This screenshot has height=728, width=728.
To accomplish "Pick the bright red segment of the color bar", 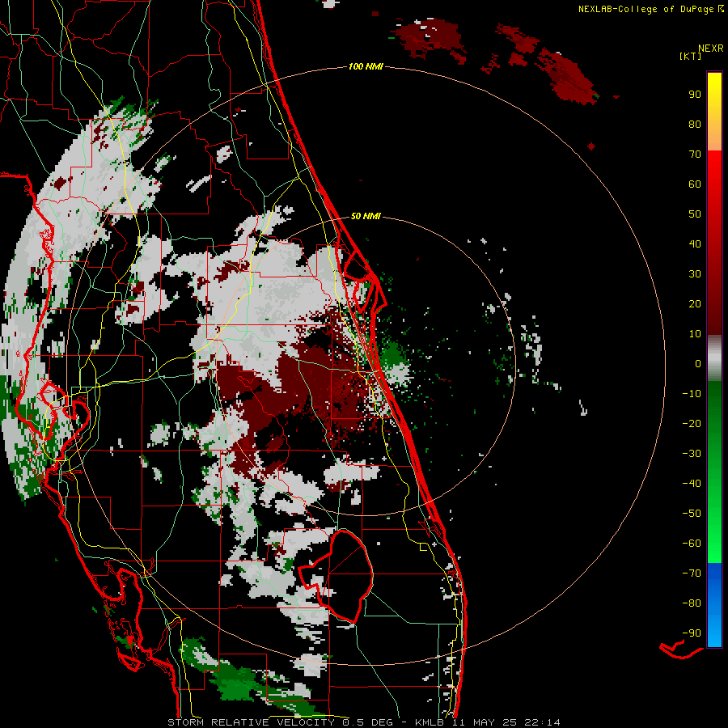I will pyautogui.click(x=714, y=186).
